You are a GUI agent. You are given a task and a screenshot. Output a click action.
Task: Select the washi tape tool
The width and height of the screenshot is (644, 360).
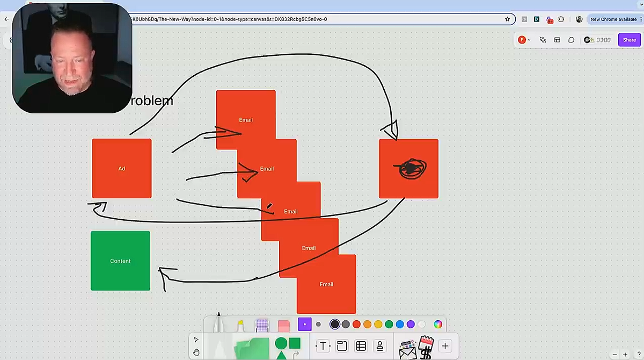[x=262, y=326]
